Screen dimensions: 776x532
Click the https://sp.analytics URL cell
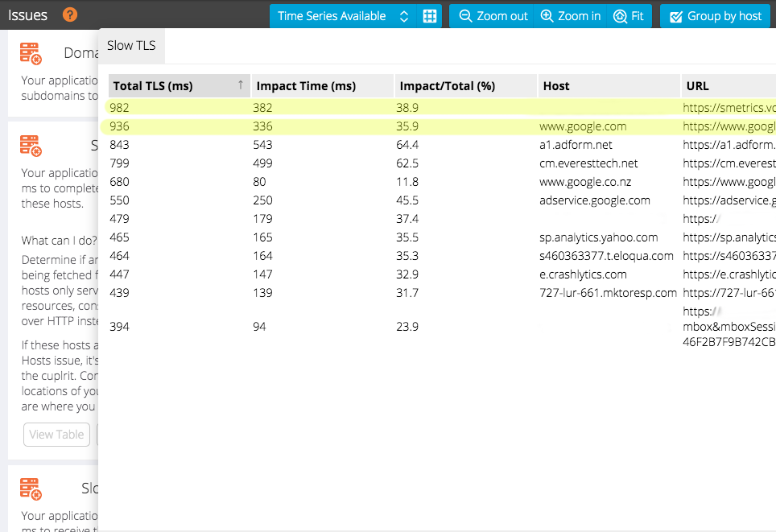[729, 237]
